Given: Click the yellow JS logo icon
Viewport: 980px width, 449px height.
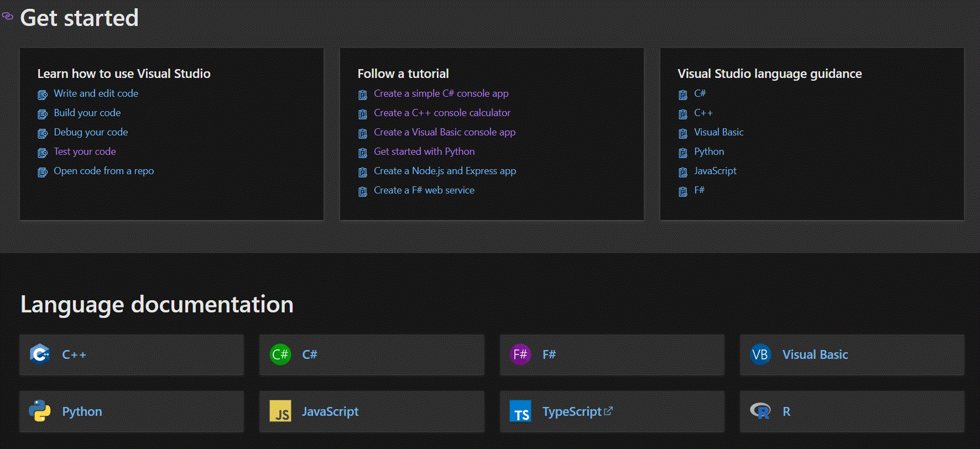Looking at the screenshot, I should pos(280,411).
